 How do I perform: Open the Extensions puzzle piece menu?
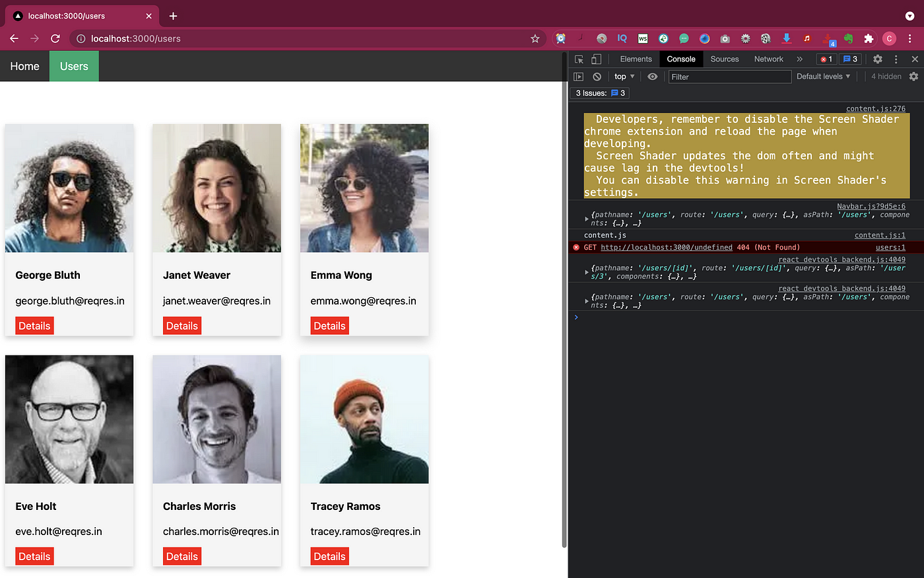[869, 38]
